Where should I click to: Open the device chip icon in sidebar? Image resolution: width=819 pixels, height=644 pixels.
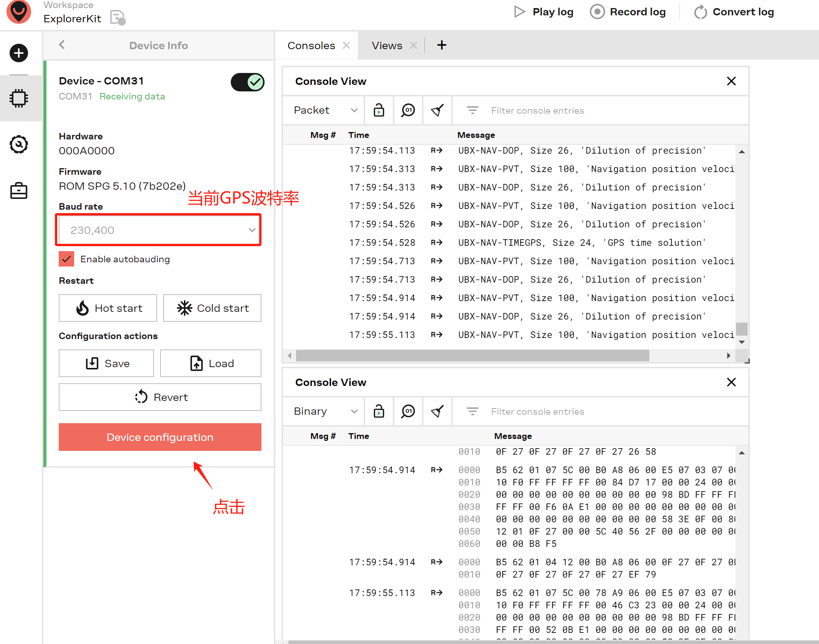coord(19,98)
